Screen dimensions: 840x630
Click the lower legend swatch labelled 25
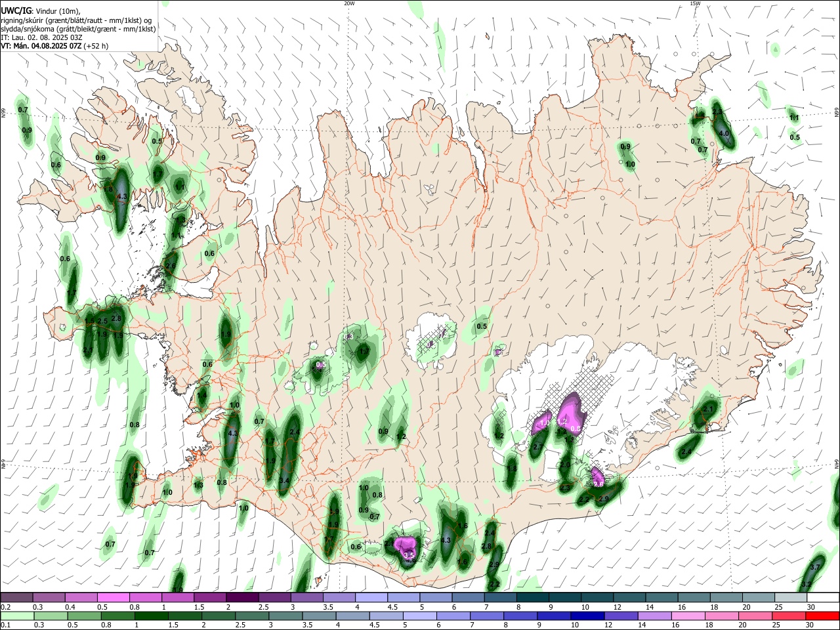[x=789, y=616]
